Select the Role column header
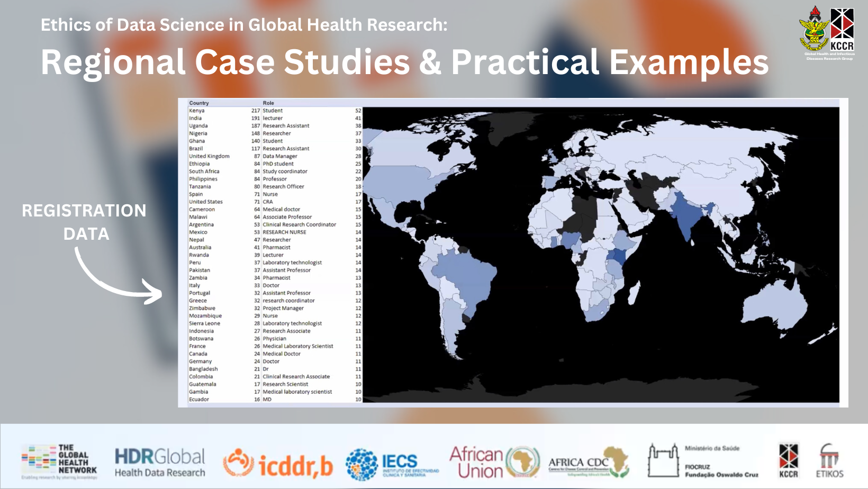The height and width of the screenshot is (489, 868). (x=268, y=103)
